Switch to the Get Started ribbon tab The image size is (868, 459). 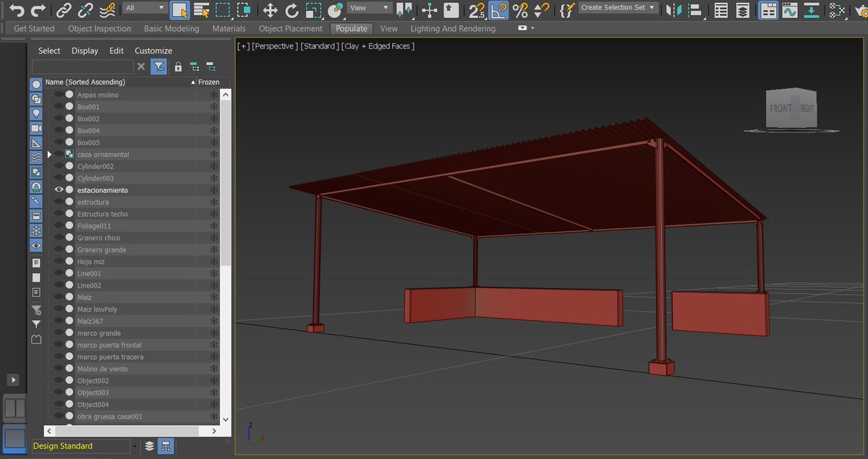click(x=34, y=28)
